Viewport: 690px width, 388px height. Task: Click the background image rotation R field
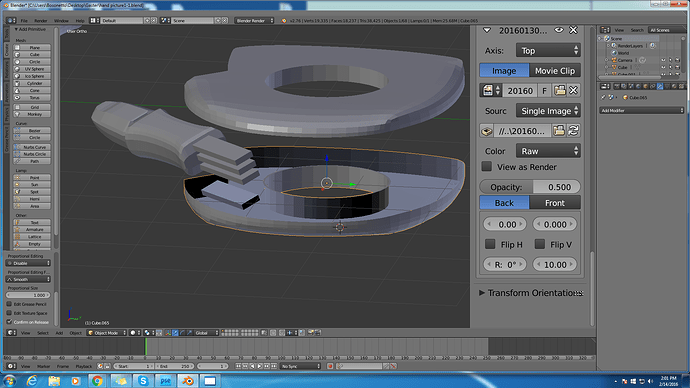[x=505, y=265]
